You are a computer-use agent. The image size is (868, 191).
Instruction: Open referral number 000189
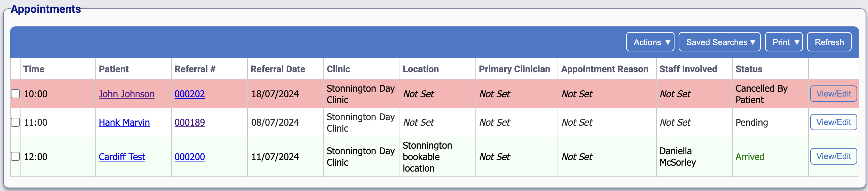click(x=190, y=123)
